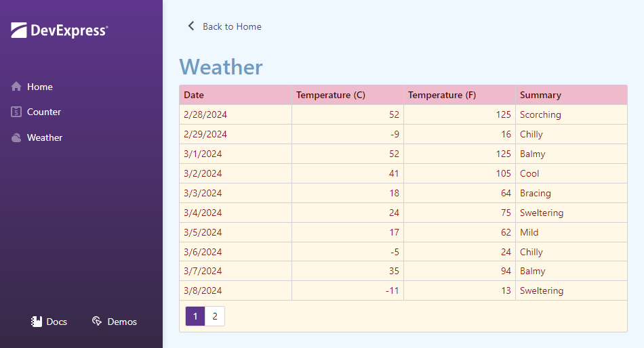Click the 35 Celsius cell
Screen dimensions: 644x348
tap(348, 271)
